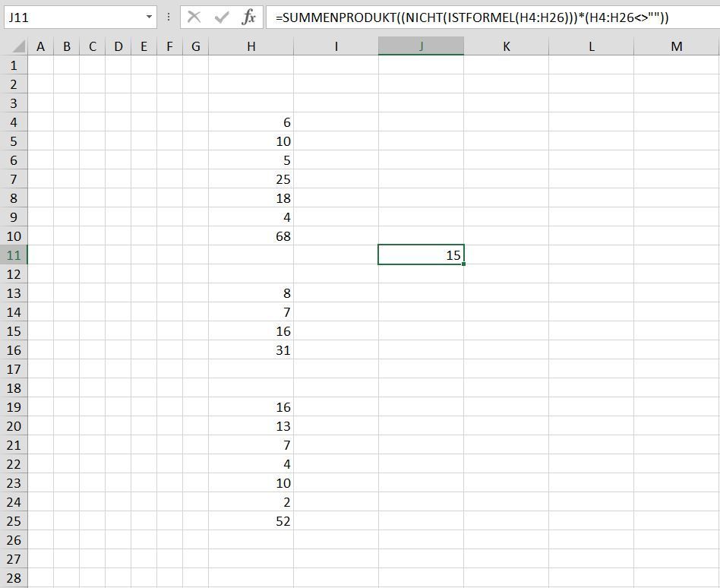Viewport: 720px width, 588px height.
Task: Select row 17 header
Action: tap(14, 369)
